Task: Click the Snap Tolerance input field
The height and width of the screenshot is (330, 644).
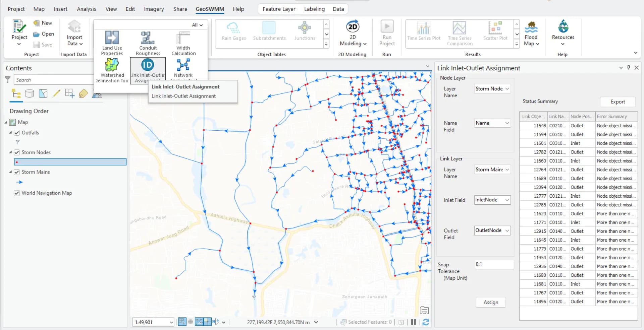Action: (494, 264)
